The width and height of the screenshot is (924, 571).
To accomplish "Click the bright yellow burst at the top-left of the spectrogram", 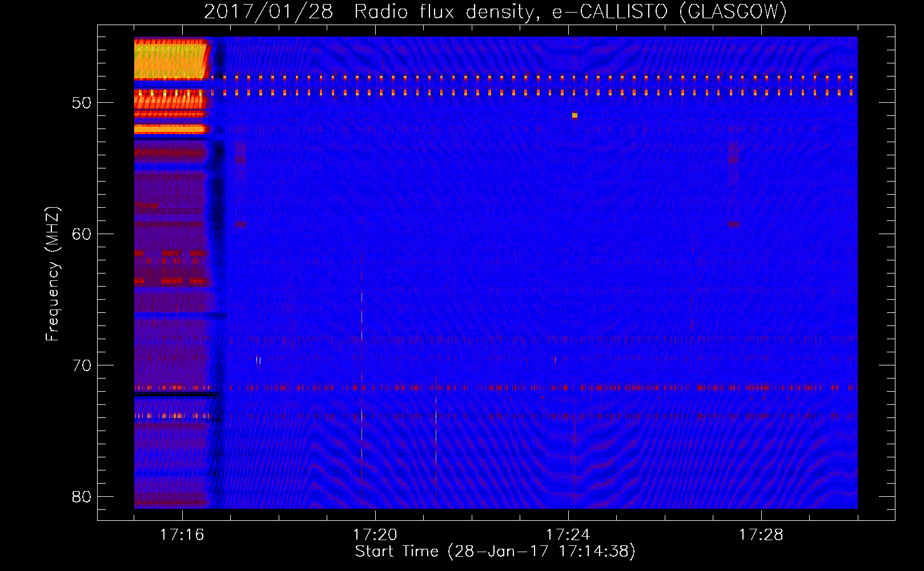I will click(x=170, y=59).
